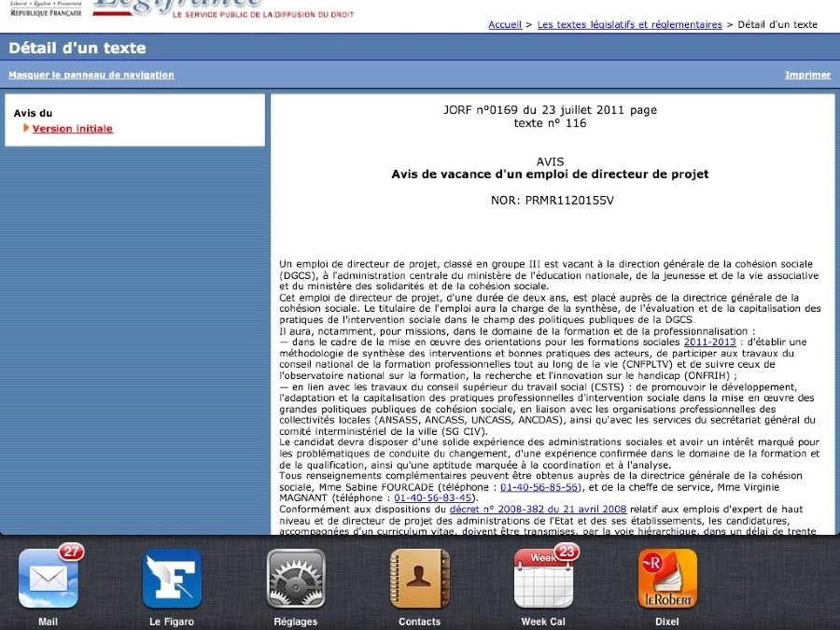This screenshot has width=840, height=630.
Task: Open the Version initiale link
Action: pyautogui.click(x=73, y=129)
